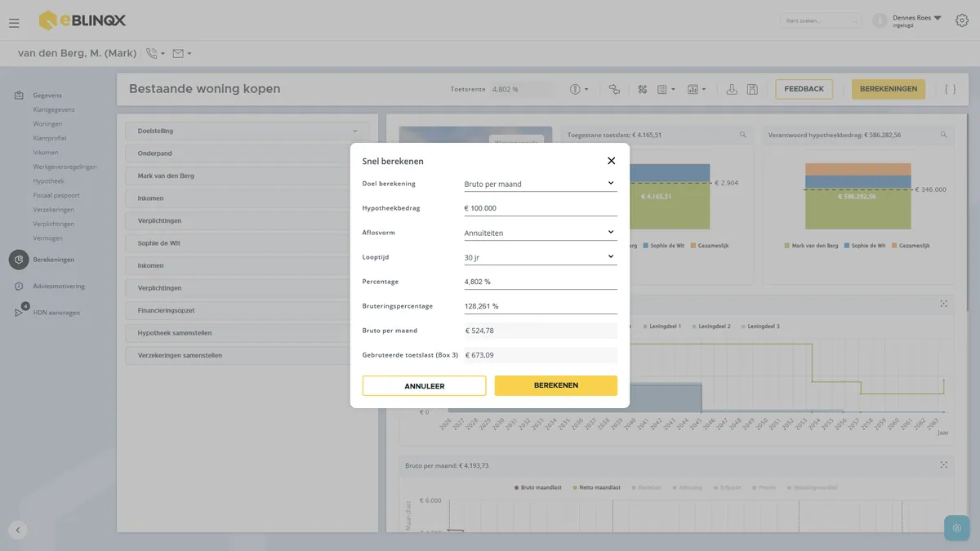This screenshot has width=980, height=551.
Task: Open HDN aanvragen sidebar icon
Action: [x=20, y=312]
